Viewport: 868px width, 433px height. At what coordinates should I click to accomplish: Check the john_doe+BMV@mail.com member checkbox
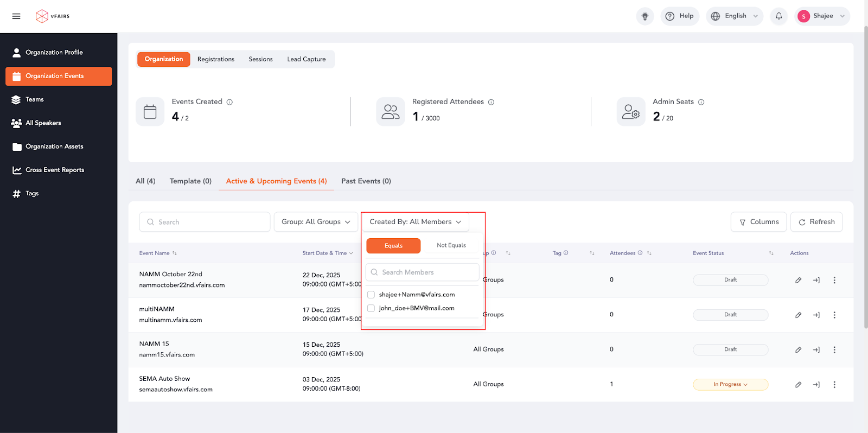(371, 308)
